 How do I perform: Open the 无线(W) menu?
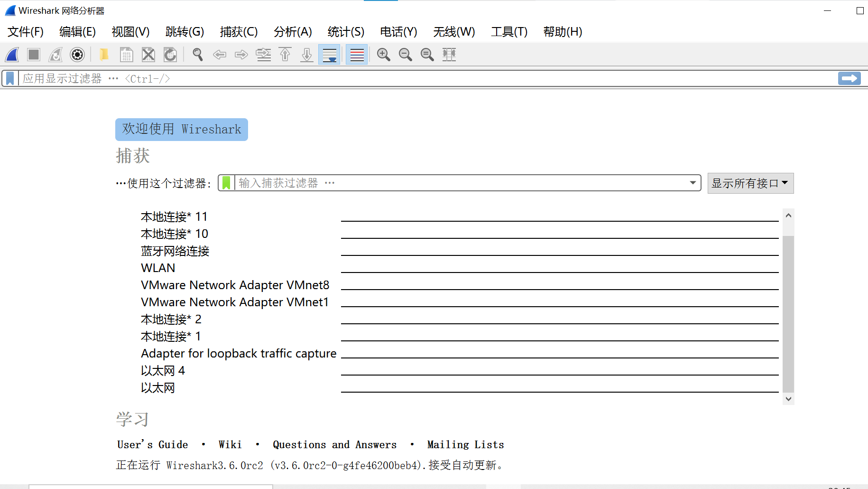(454, 32)
